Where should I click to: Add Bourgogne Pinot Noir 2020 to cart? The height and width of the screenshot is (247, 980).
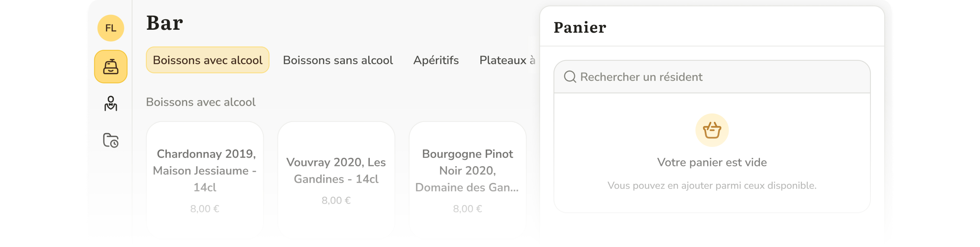(x=468, y=179)
